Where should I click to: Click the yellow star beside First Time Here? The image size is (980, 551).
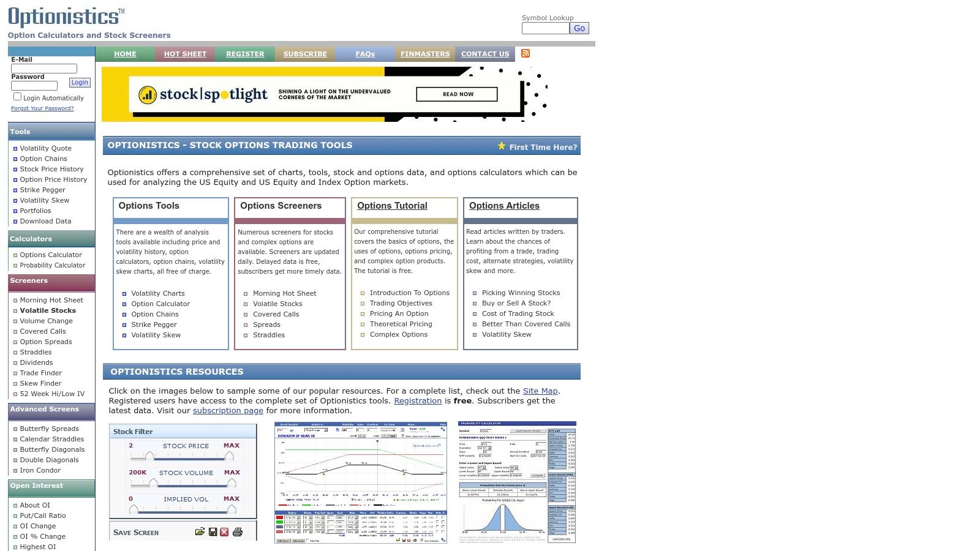pyautogui.click(x=502, y=146)
